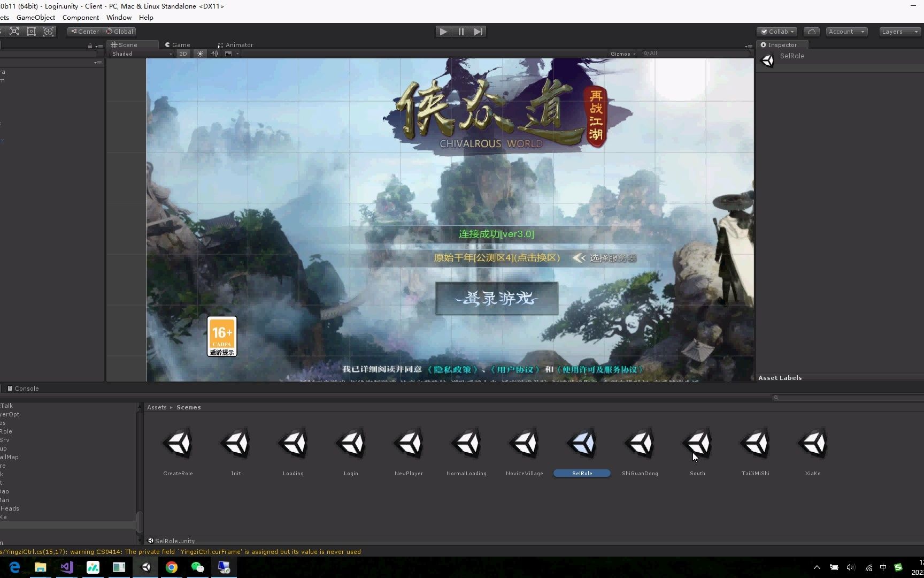This screenshot has width=924, height=578.
Task: Focus the Project search field
Action: tap(848, 398)
